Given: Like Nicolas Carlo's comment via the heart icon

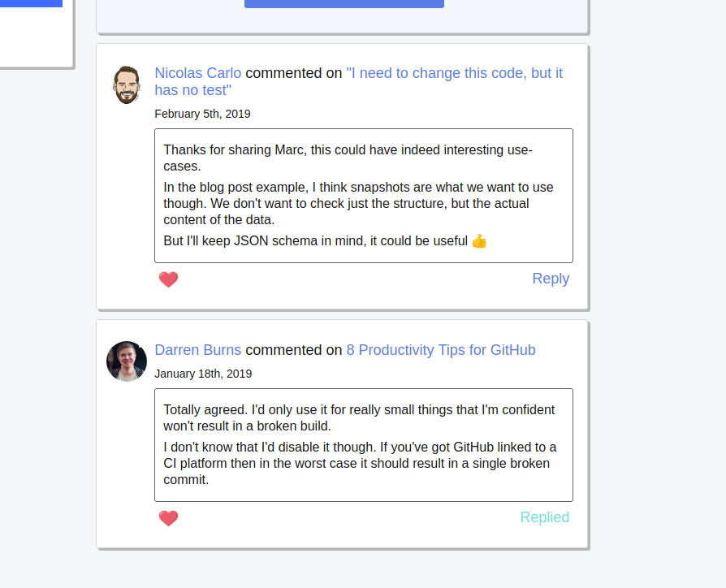Looking at the screenshot, I should click(169, 279).
